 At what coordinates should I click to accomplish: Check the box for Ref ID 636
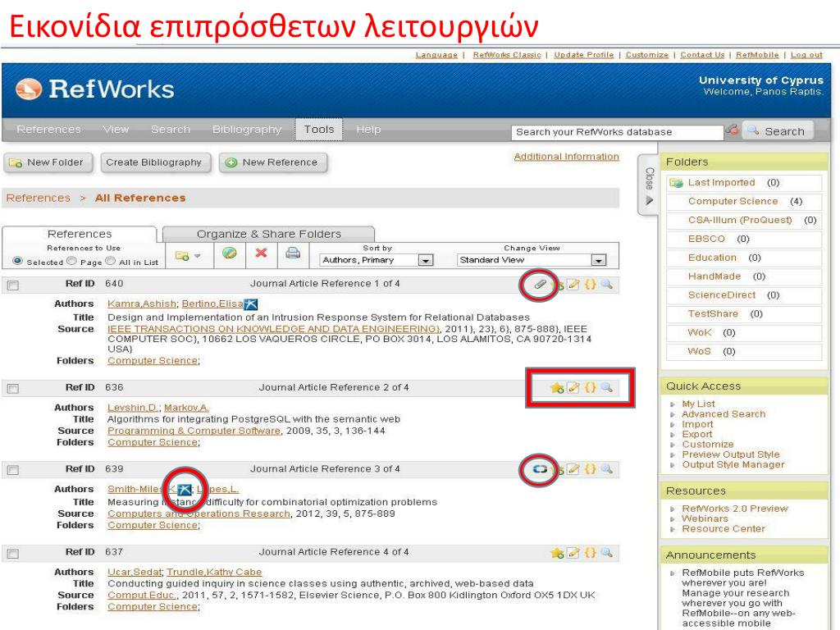13,388
